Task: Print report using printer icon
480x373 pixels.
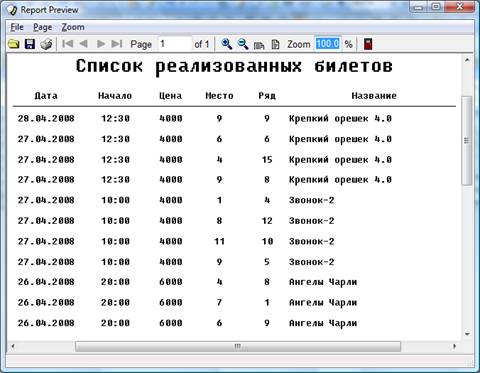Action: click(x=46, y=44)
